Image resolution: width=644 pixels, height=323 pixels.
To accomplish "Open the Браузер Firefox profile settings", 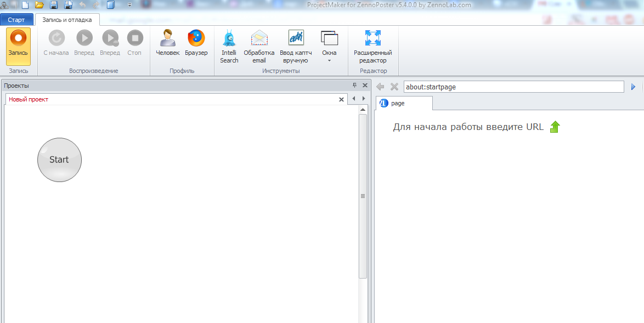I will pos(196,43).
